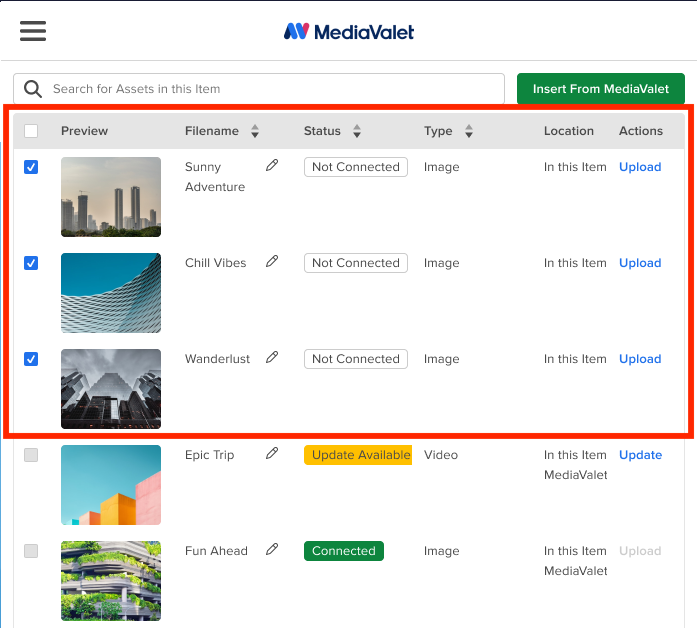Upload the Wanderlust asset

pos(640,359)
